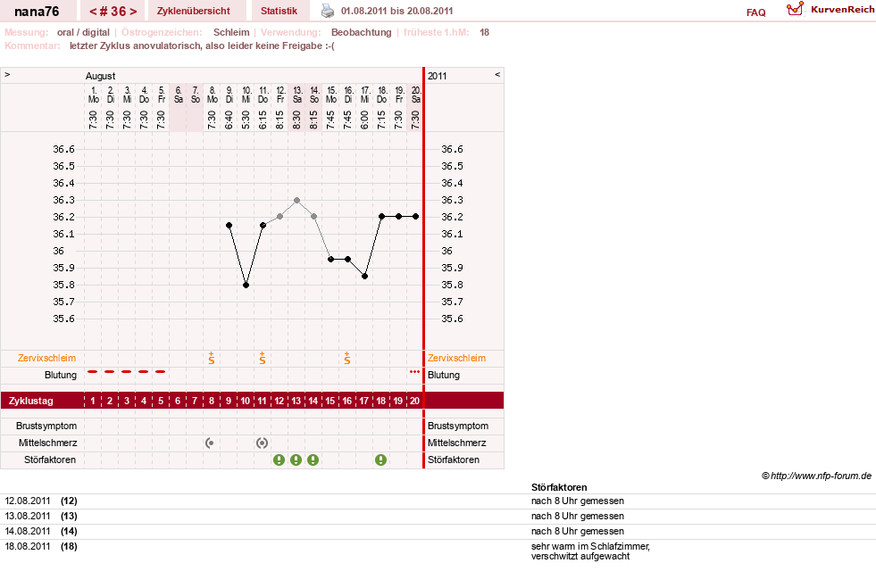This screenshot has width=876, height=588.
Task: Click the date range 01.08.2011 bis 20.08.2011
Action: [396, 11]
